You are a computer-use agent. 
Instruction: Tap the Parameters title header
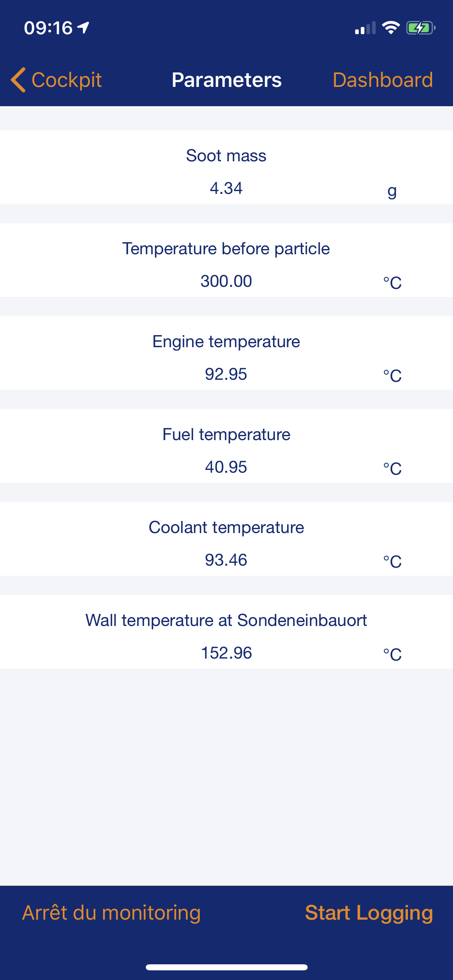point(226,80)
